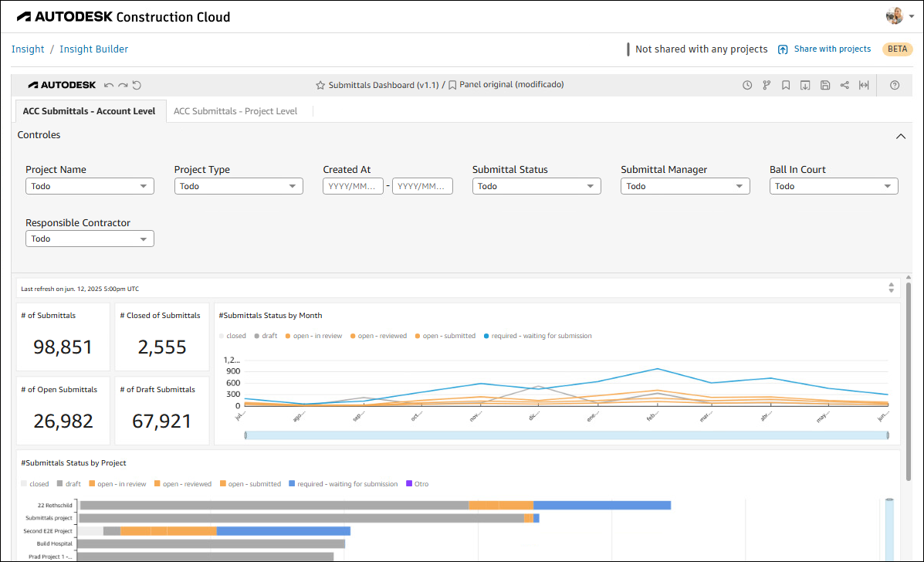Click the version branch icon in the toolbar
Screen dimensions: 924x562
[767, 85]
